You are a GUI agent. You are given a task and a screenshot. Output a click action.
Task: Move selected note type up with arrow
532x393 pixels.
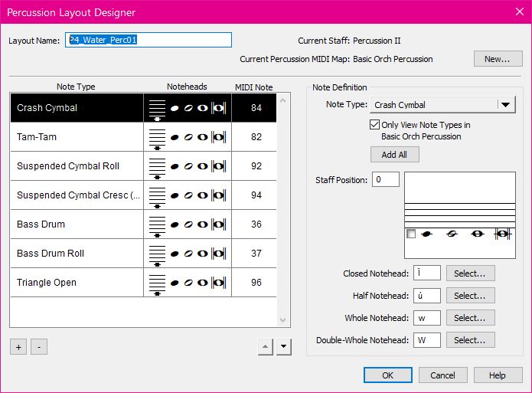(265, 346)
